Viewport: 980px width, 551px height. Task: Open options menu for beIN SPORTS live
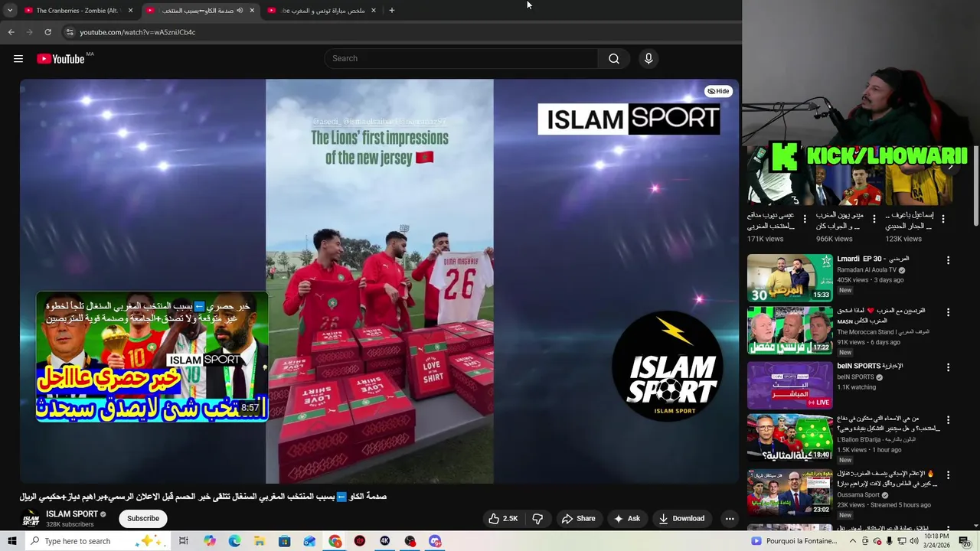[948, 367]
